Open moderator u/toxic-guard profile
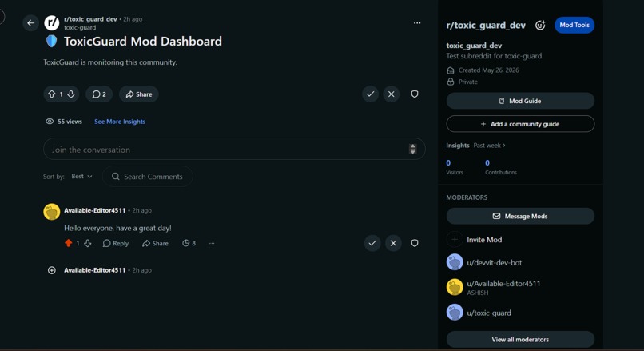The image size is (644, 351). tap(489, 313)
